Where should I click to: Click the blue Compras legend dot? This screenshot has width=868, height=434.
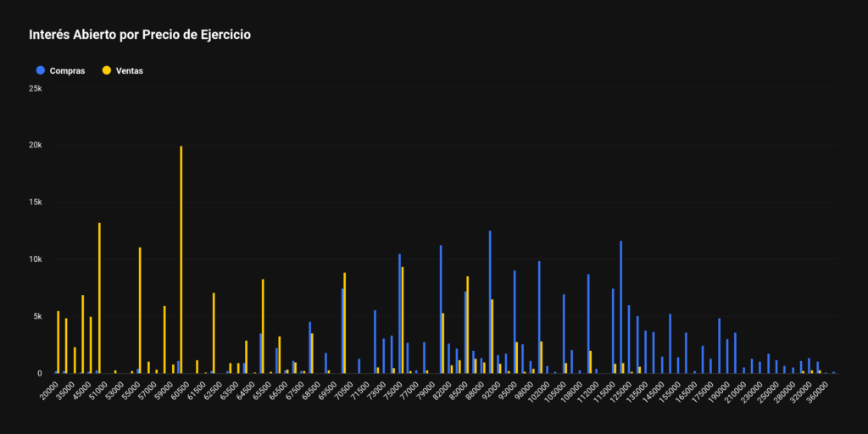pos(41,71)
